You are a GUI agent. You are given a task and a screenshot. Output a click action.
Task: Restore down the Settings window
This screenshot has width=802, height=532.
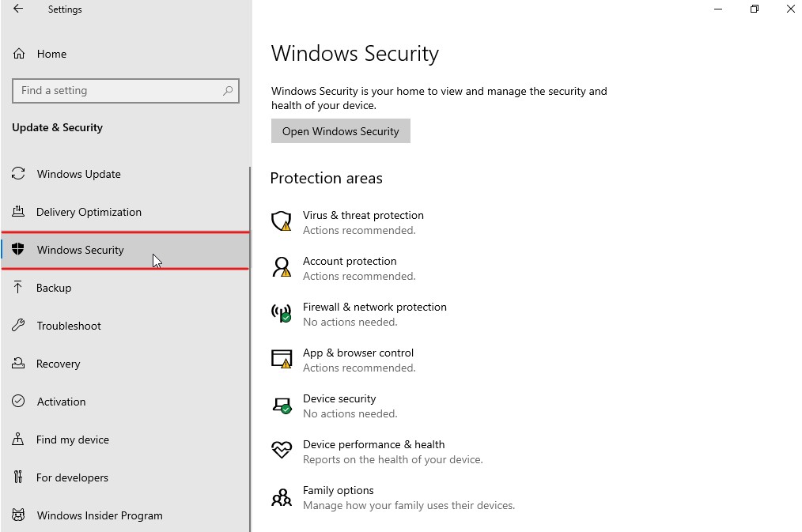pos(755,9)
